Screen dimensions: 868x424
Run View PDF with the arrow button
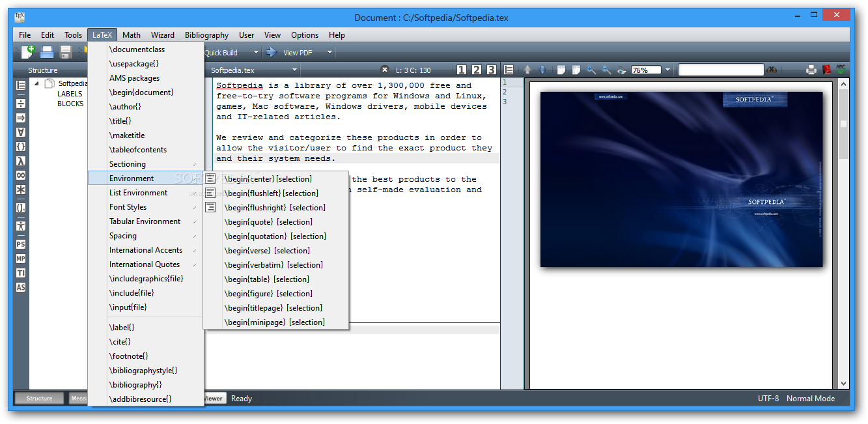(x=271, y=53)
